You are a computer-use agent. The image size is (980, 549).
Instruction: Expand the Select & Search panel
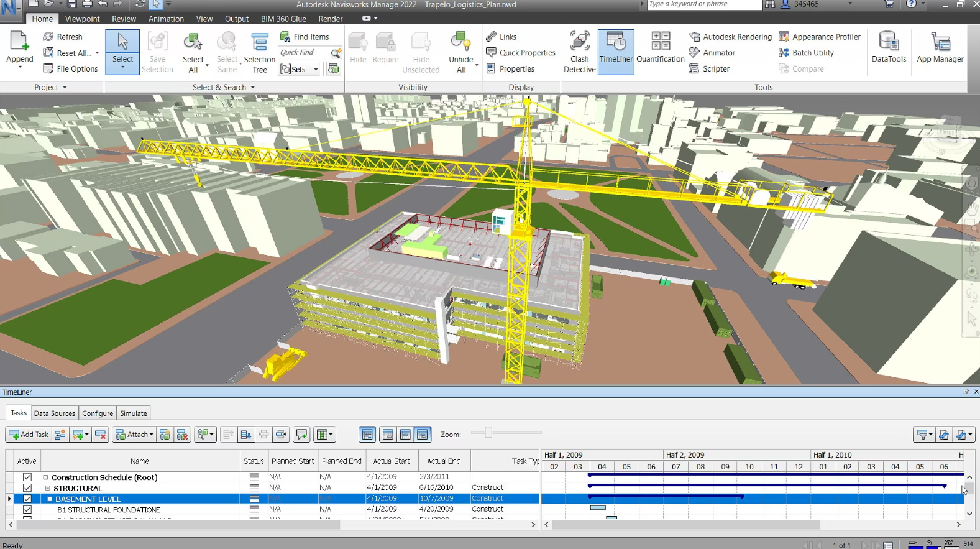[x=224, y=87]
